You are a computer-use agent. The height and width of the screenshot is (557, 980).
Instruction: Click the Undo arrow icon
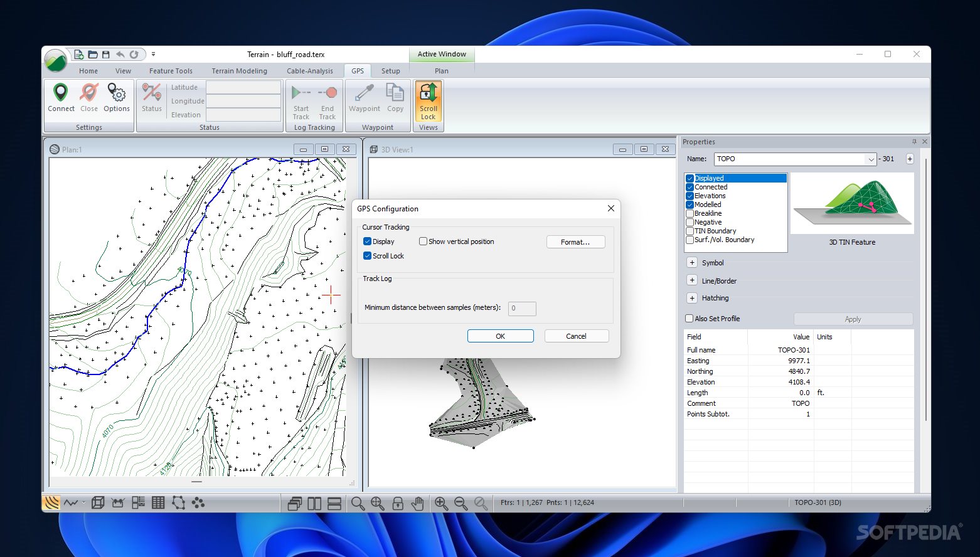[120, 55]
